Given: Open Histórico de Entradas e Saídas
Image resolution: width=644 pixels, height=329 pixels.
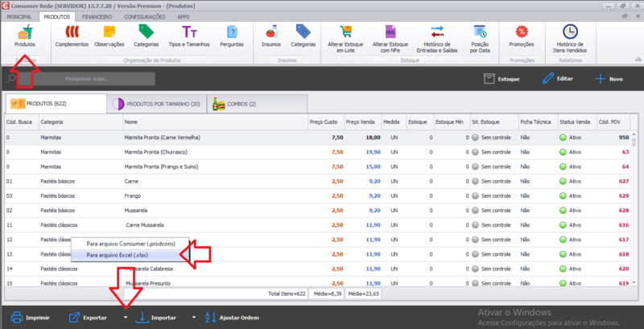Looking at the screenshot, I should tap(437, 39).
